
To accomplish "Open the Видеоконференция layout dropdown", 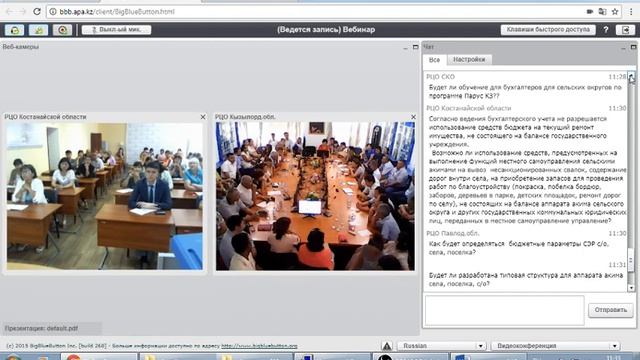I will click(555, 346).
